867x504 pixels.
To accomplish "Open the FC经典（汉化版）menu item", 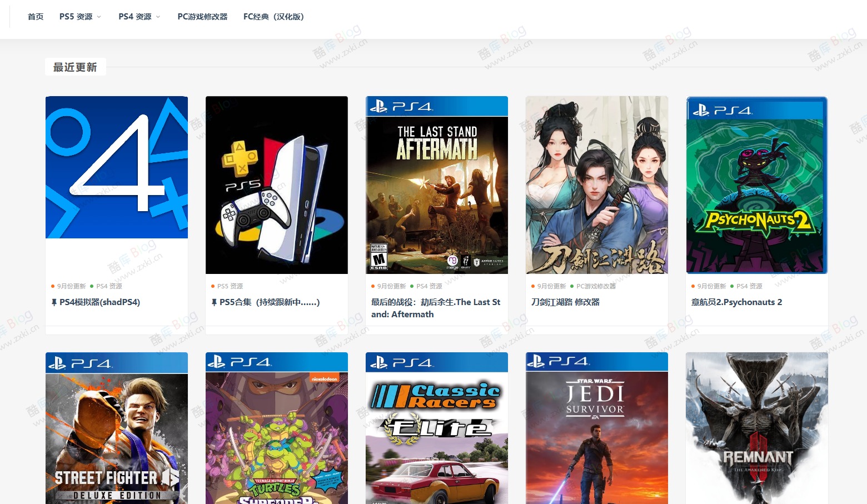I will pyautogui.click(x=273, y=17).
